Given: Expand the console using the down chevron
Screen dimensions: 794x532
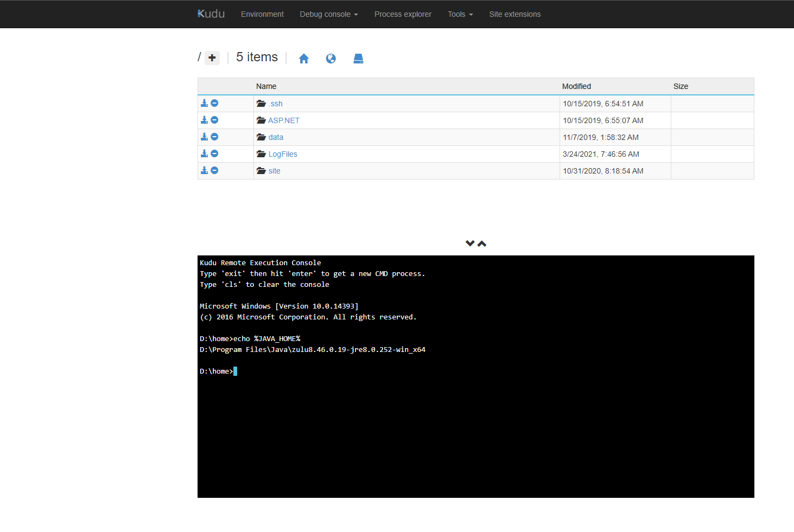Looking at the screenshot, I should tap(470, 243).
